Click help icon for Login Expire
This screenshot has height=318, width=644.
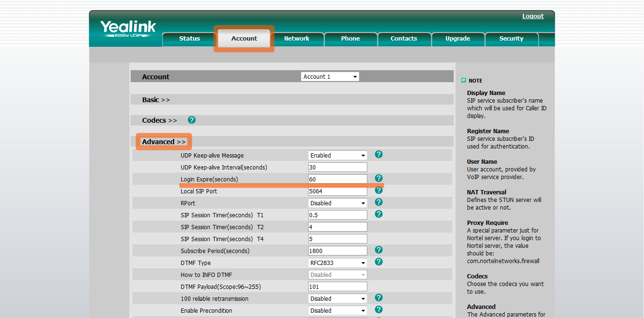point(379,178)
